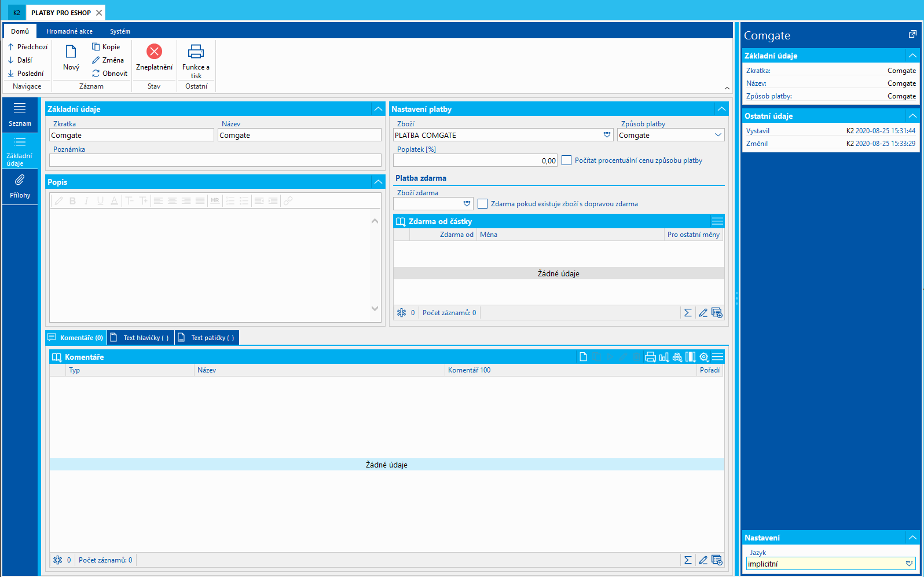Click the K2 tab button
Viewport: 924px width, 577px height.
pos(16,13)
